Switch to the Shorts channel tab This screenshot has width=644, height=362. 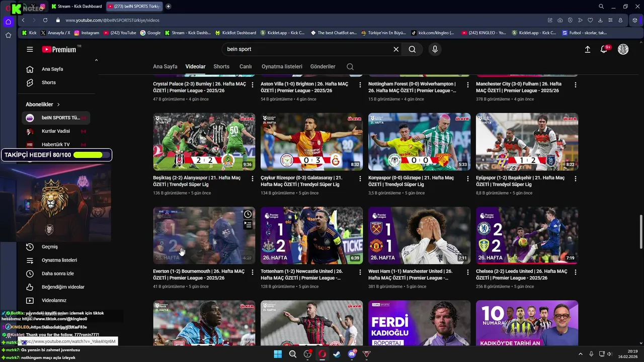tap(221, 66)
